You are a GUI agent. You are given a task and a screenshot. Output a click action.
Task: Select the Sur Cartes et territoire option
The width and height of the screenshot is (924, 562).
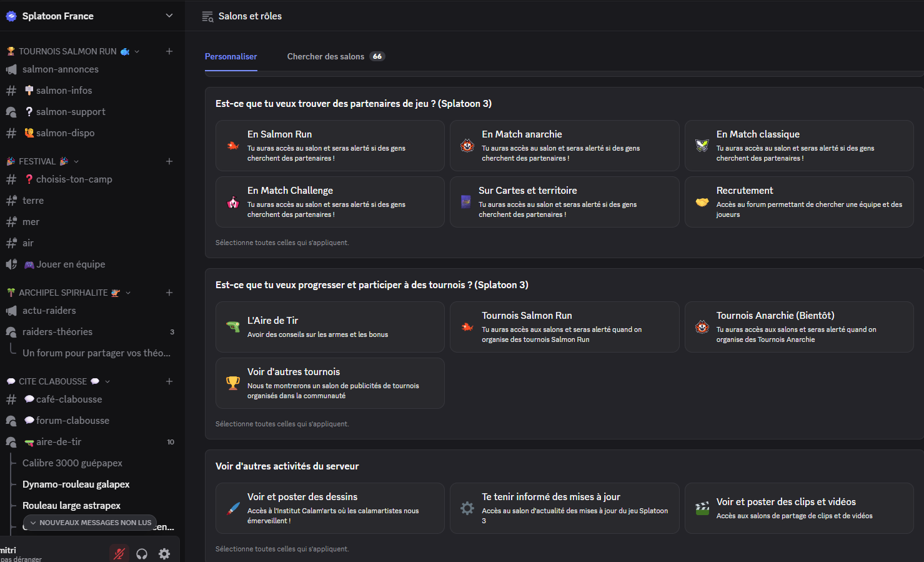(565, 202)
